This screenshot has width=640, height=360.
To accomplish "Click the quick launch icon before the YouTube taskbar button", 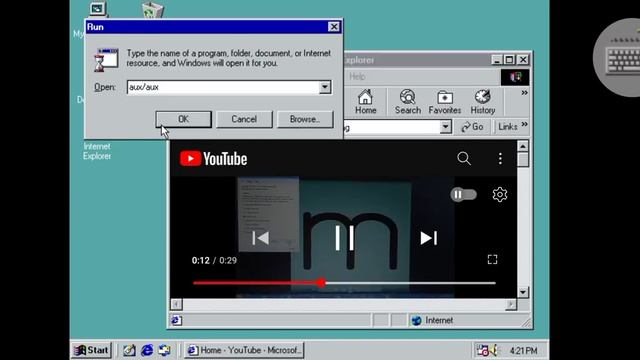I will (x=164, y=350).
